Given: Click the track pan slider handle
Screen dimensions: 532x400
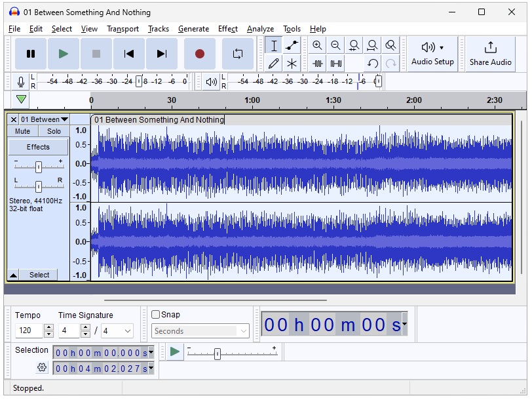Looking at the screenshot, I should click(39, 186).
